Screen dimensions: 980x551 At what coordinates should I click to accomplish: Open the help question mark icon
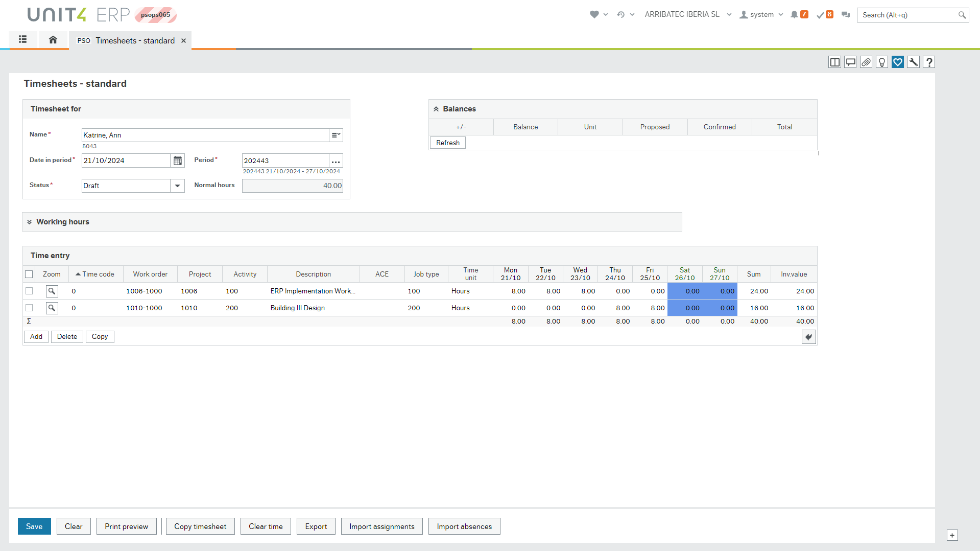pyautogui.click(x=929, y=62)
